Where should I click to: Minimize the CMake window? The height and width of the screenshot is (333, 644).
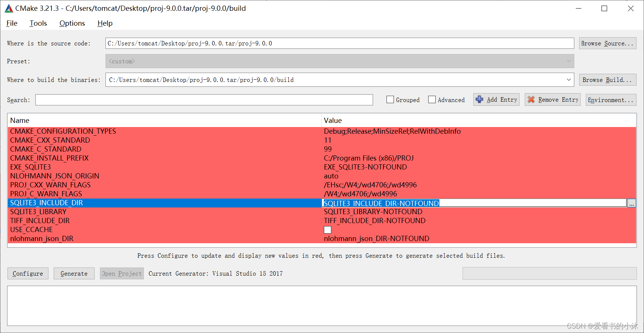(578, 8)
